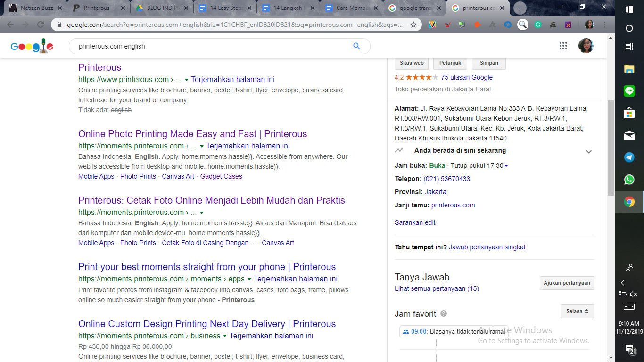The height and width of the screenshot is (362, 644).
Task: Click the white magnifier extension icon
Action: pyautogui.click(x=523, y=25)
